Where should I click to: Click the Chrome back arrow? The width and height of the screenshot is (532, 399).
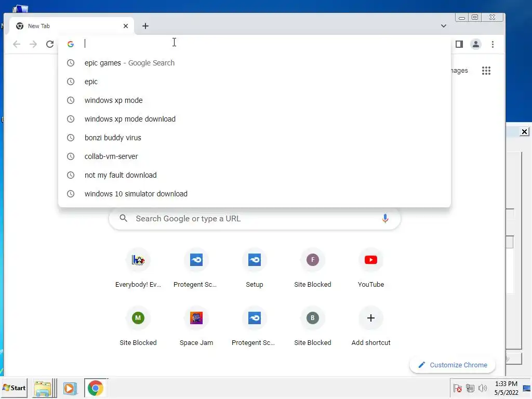[x=17, y=44]
